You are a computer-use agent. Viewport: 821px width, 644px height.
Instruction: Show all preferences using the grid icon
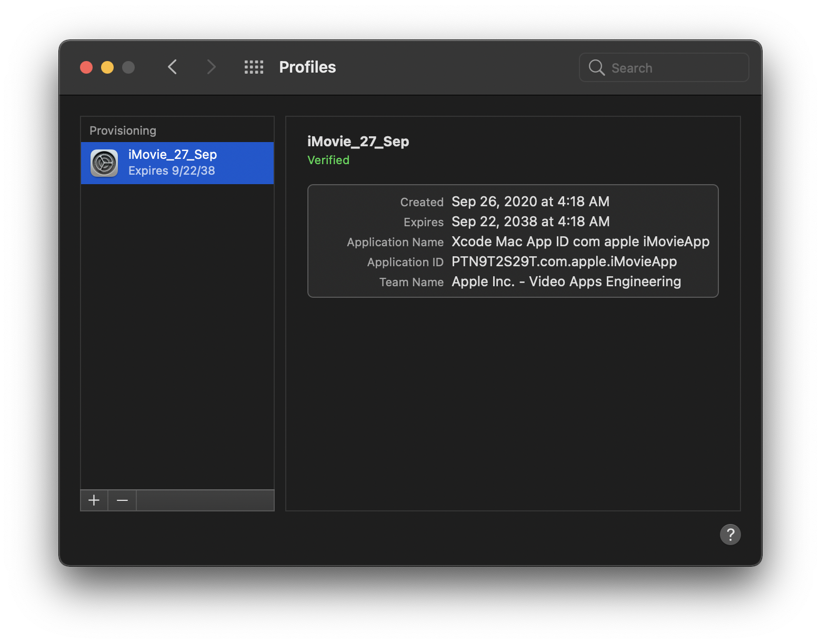pos(254,67)
